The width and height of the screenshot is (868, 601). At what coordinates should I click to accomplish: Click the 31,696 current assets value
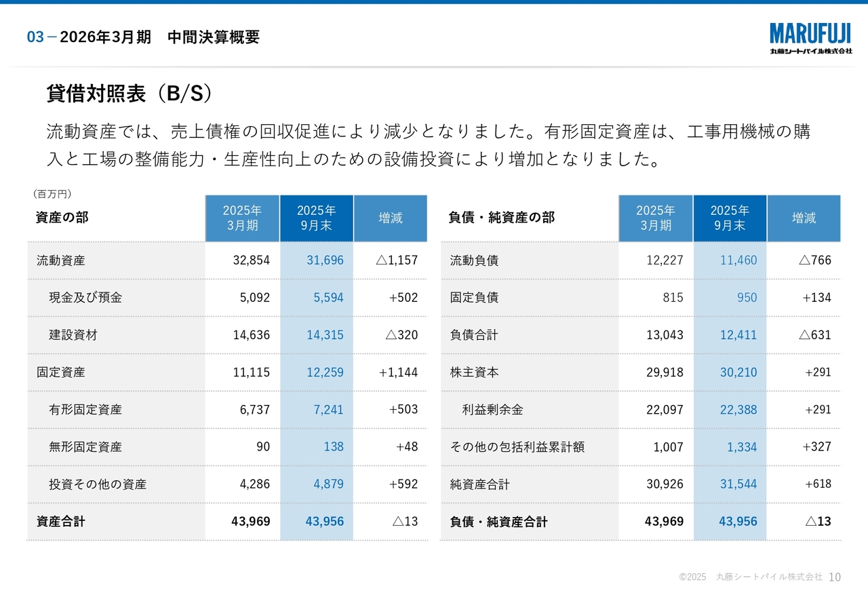point(325,260)
